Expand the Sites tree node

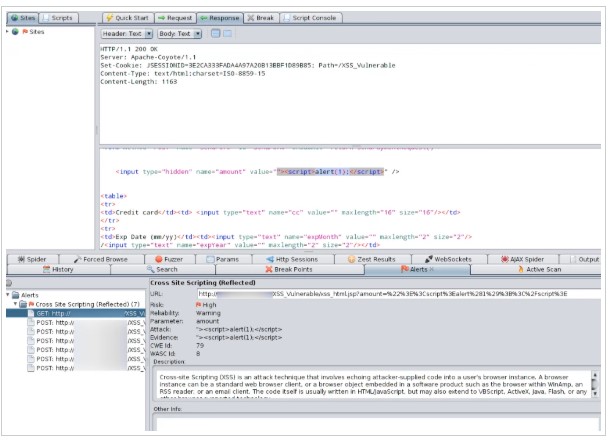pyautogui.click(x=8, y=32)
